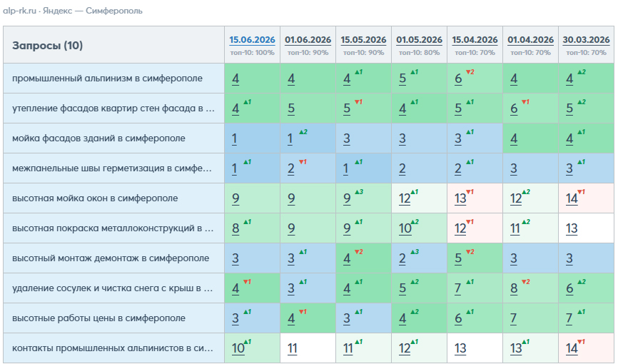Open the 01.06.2026 date column header
Screen dimensions: 618x364
[x=308, y=40]
